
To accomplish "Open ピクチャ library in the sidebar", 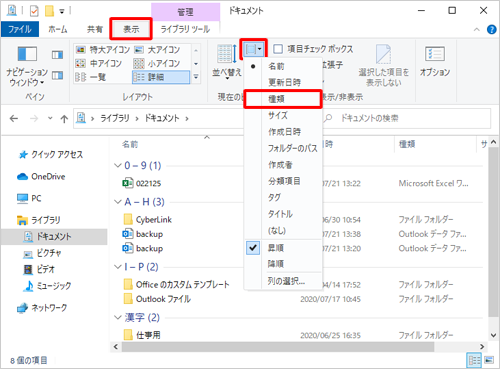I will pos(43,253).
